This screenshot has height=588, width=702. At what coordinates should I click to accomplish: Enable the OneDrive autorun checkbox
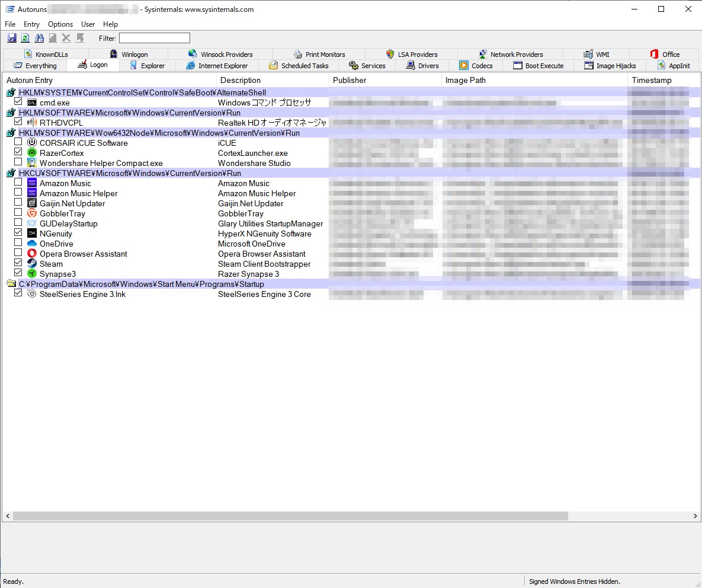tap(18, 242)
